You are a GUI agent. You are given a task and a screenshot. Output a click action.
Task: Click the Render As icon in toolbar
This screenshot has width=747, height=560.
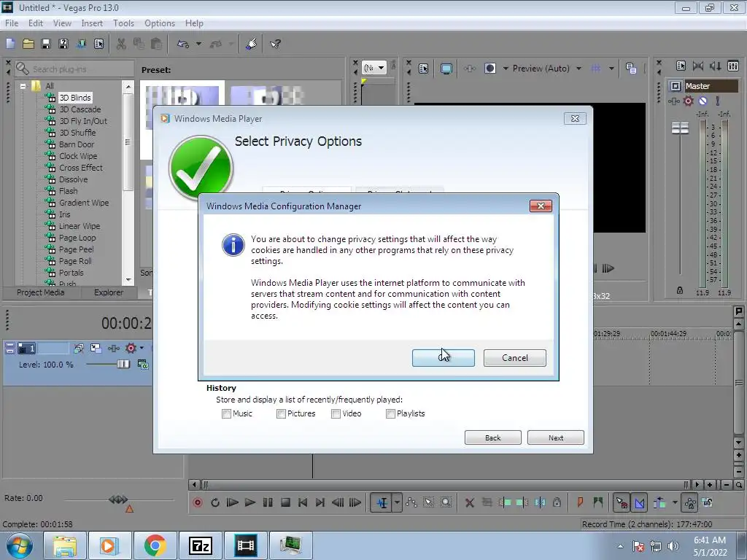click(81, 44)
